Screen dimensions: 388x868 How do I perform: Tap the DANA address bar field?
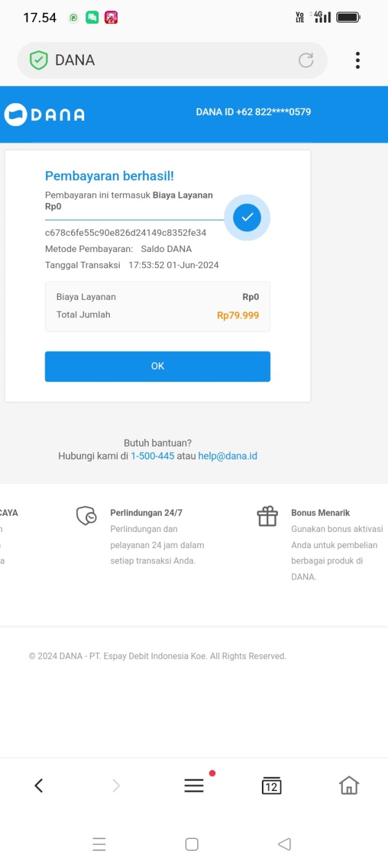click(162, 60)
